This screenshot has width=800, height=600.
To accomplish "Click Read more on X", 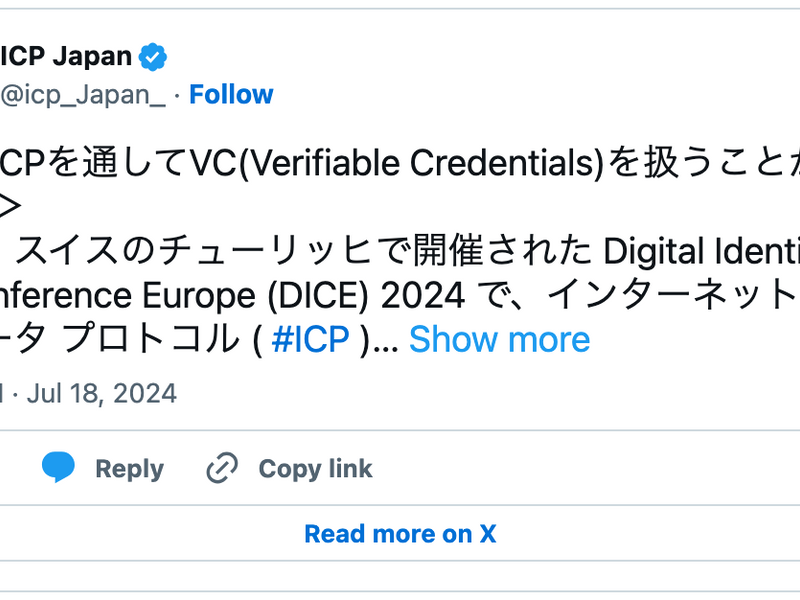I will point(399,533).
